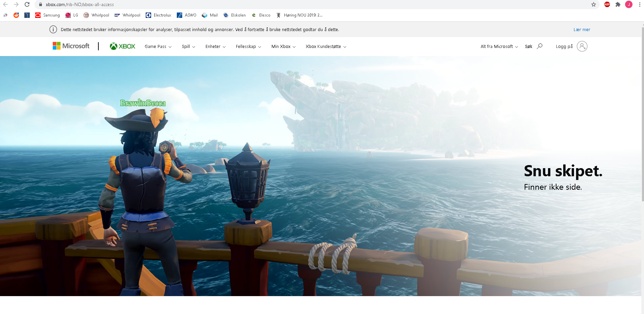Open the Elesco bookmark
The height and width of the screenshot is (314, 644).
point(261,15)
